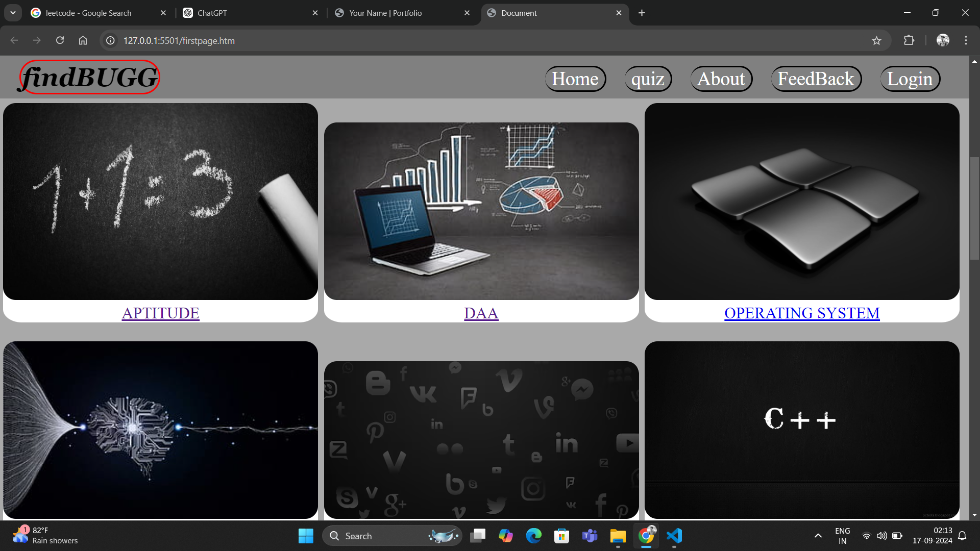Open Microsoft Edge from the taskbar
Viewport: 980px width, 551px height.
tap(534, 536)
